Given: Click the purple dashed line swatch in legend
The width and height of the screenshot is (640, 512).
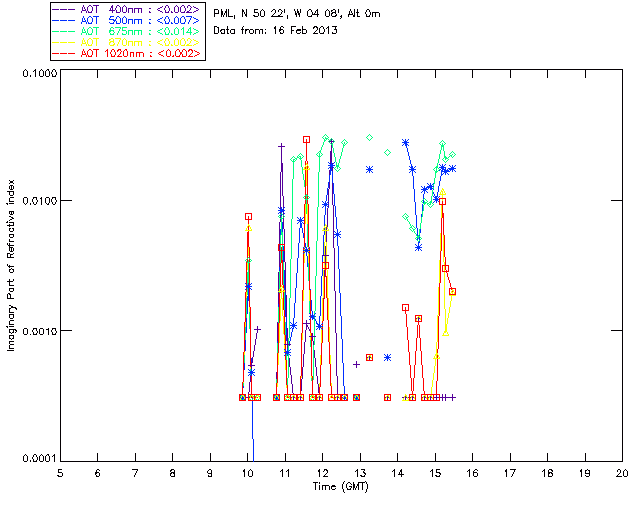Looking at the screenshot, I should 64,9.
